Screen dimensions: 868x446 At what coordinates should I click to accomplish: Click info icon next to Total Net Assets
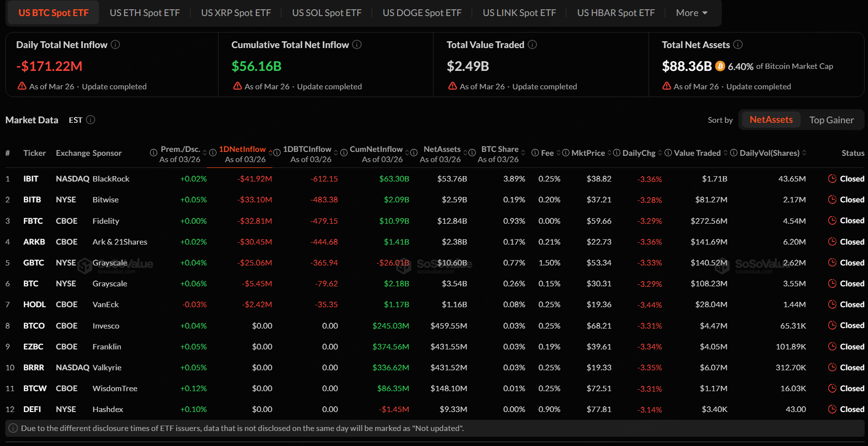[x=738, y=45]
